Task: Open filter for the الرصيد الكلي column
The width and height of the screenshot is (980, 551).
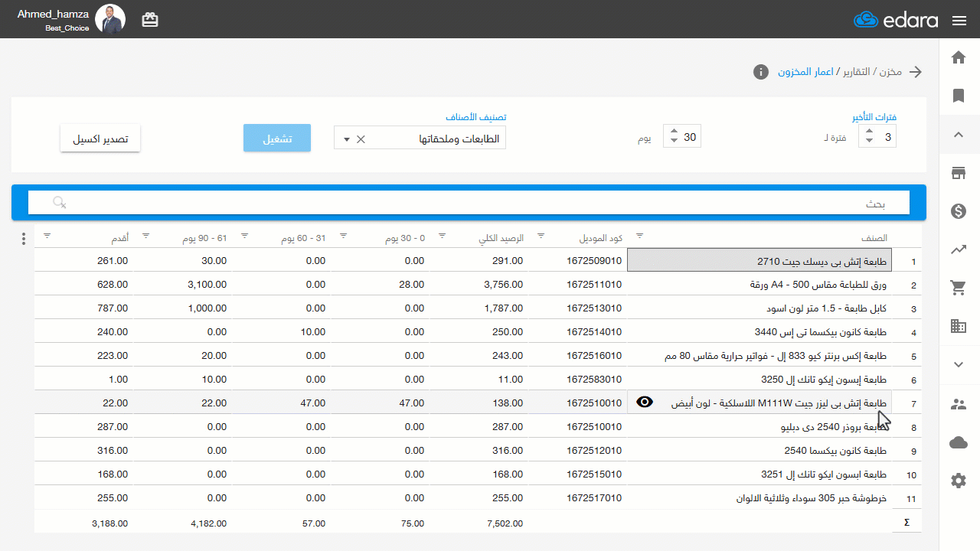Action: (x=443, y=236)
